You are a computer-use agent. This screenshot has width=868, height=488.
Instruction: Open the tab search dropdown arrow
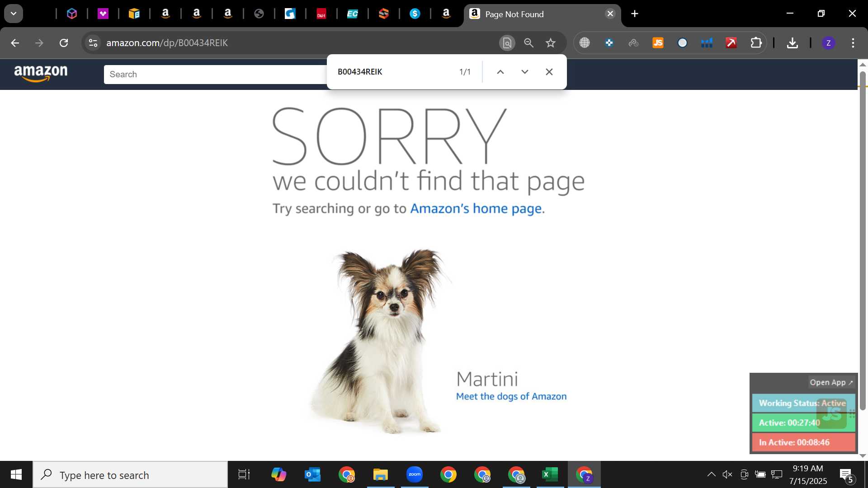pyautogui.click(x=14, y=14)
